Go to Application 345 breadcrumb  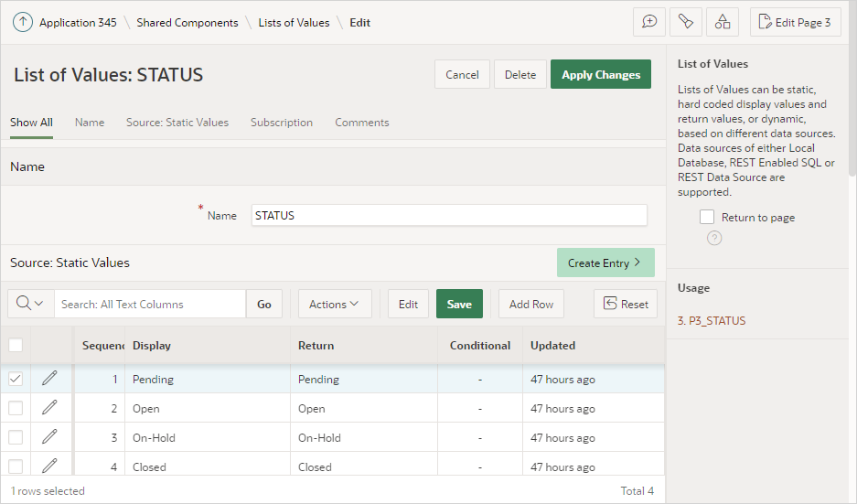(x=78, y=23)
